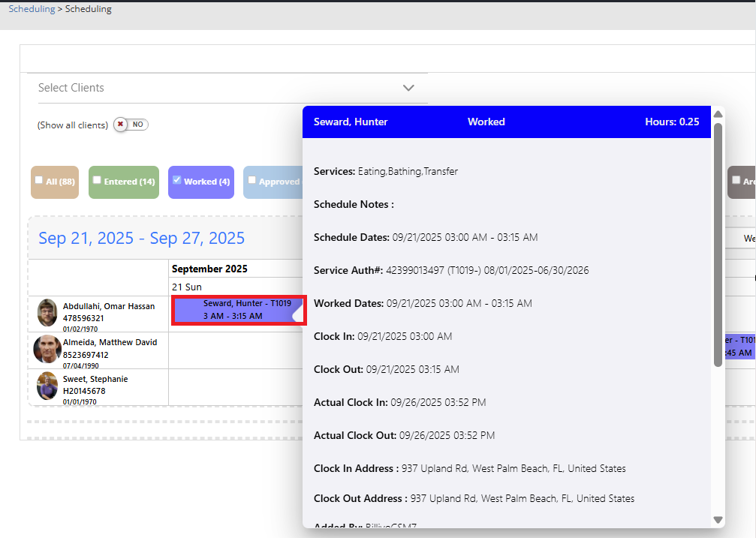Expand the Select Clients chevron
Screen dimensions: 756x538
point(408,88)
